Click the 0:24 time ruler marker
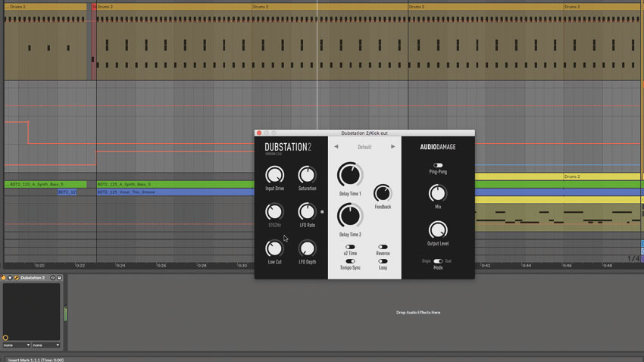This screenshot has height=362, width=644. (120, 266)
